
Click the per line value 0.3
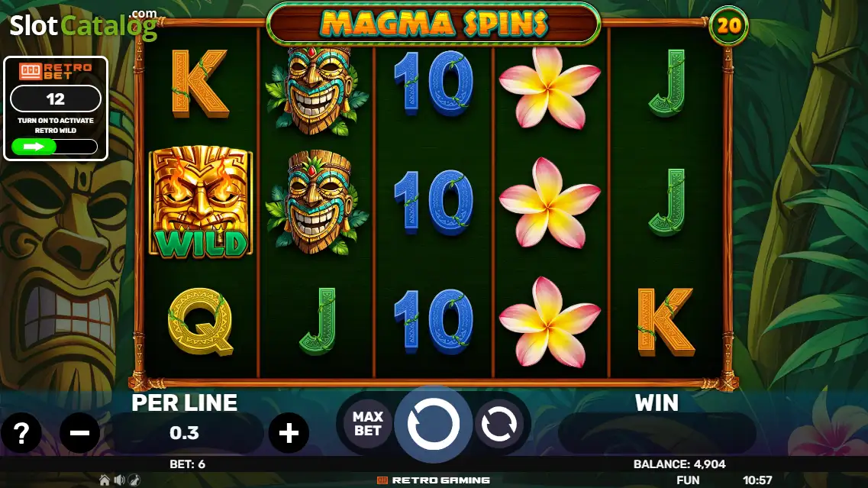pos(184,432)
